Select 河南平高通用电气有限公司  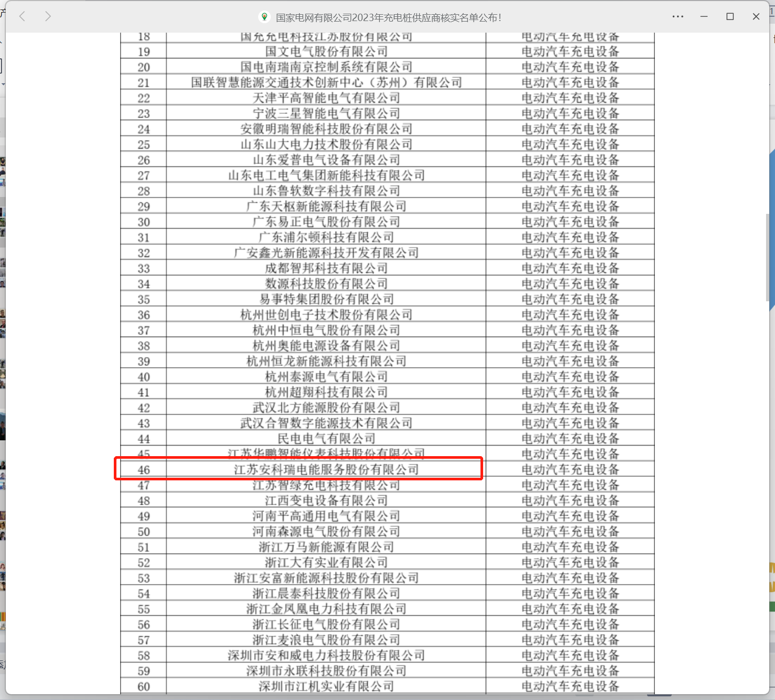click(327, 516)
